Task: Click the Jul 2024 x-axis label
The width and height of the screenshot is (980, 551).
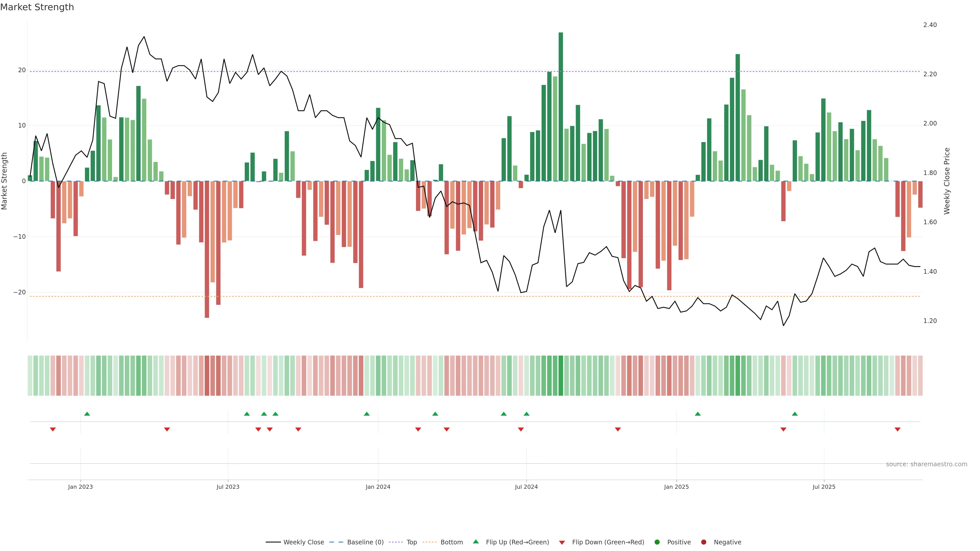Action: point(526,487)
